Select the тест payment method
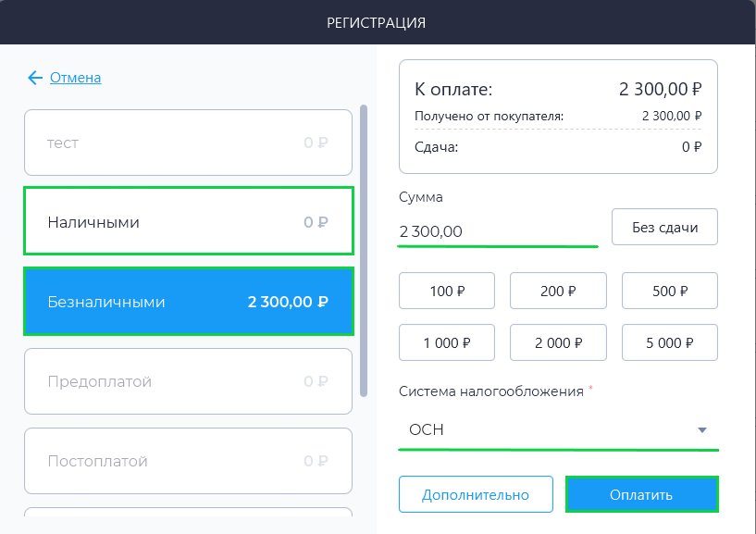The width and height of the screenshot is (756, 534). (188, 143)
